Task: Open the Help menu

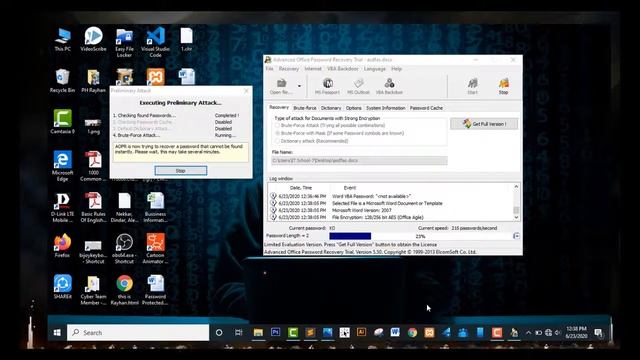Action: point(396,69)
